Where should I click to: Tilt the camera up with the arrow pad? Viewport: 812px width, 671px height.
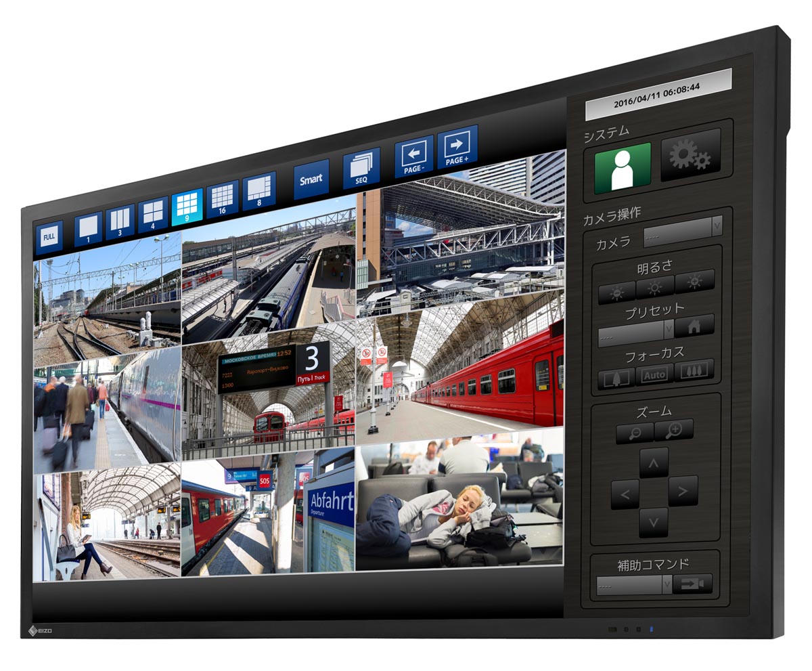click(652, 462)
